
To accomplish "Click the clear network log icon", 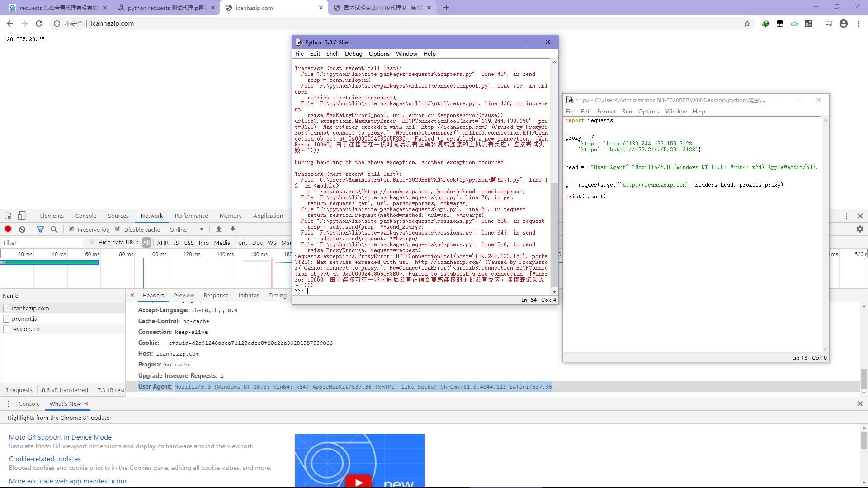I will pos(22,230).
